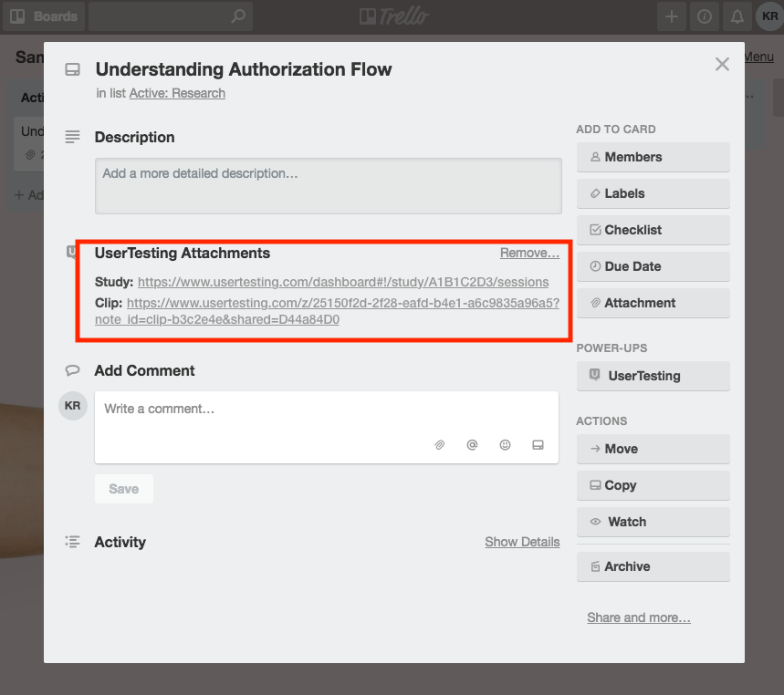
Task: Click the Write a comment field
Action: tap(327, 427)
